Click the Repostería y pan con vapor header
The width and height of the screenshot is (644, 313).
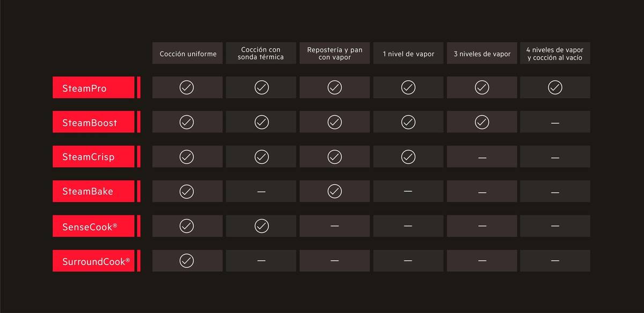335,53
